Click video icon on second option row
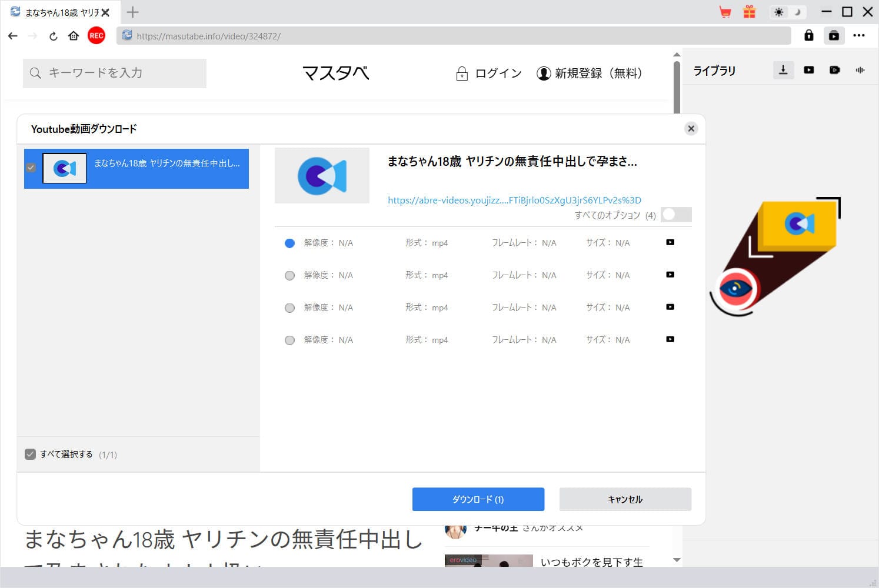Screen dimensions: 879x588 [670, 275]
